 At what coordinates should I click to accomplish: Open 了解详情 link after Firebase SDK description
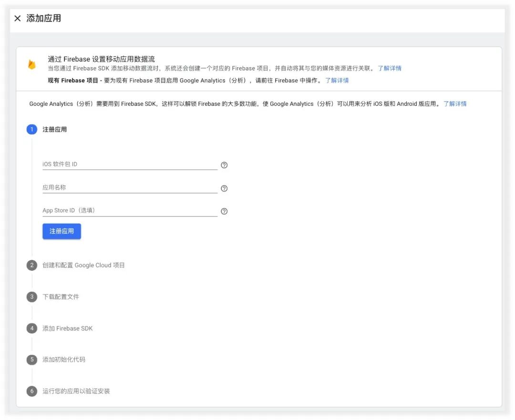click(x=390, y=68)
